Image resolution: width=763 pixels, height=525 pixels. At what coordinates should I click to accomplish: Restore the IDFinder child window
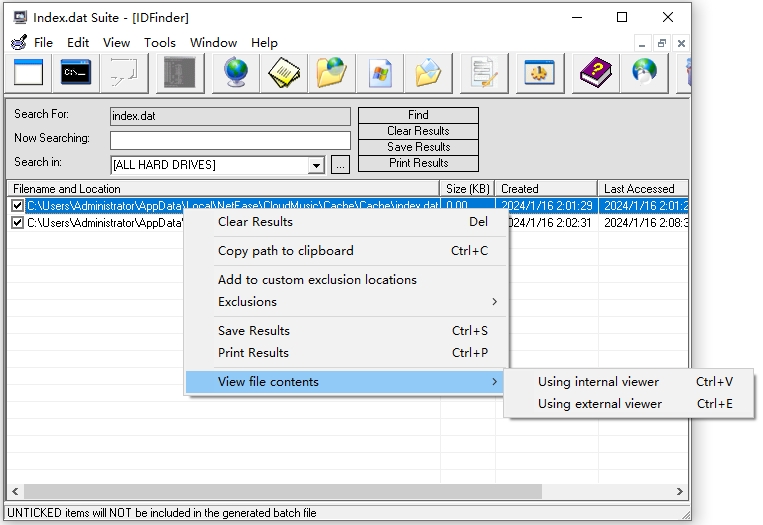pyautogui.click(x=662, y=43)
